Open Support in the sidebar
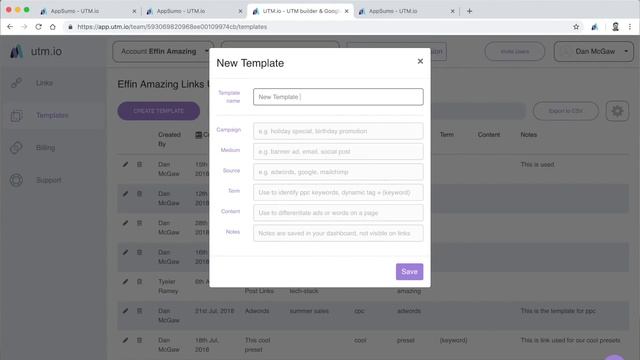Image resolution: width=640 pixels, height=360 pixels. [48, 180]
